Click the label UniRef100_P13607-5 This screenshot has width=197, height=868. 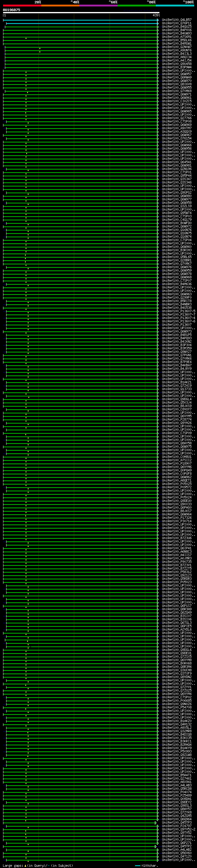pos(179,311)
